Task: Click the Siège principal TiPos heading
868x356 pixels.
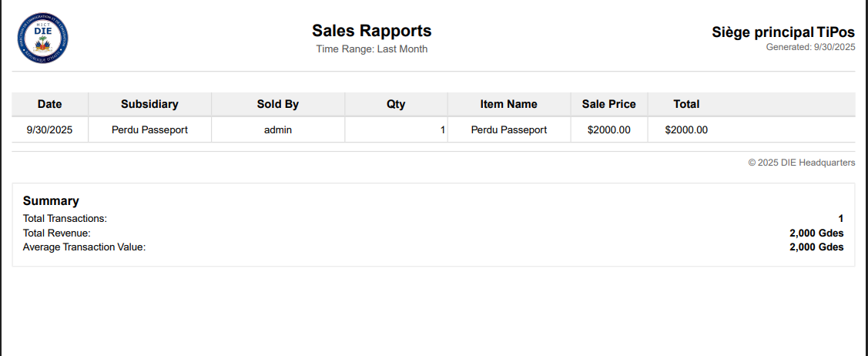Action: click(783, 32)
